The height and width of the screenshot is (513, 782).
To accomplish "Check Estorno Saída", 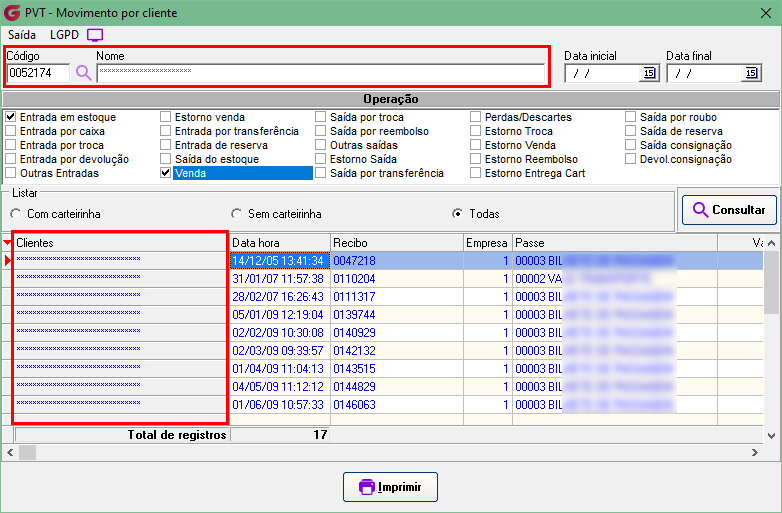I will point(321,159).
